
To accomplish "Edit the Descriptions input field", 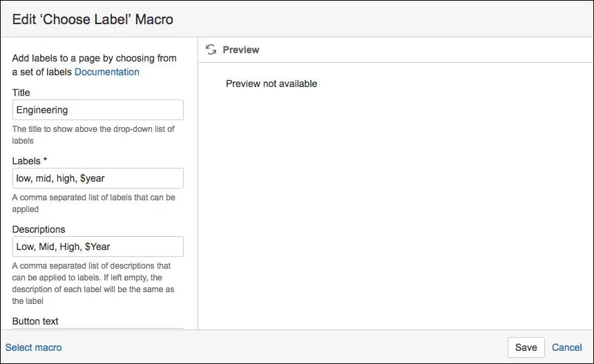I will coord(98,247).
